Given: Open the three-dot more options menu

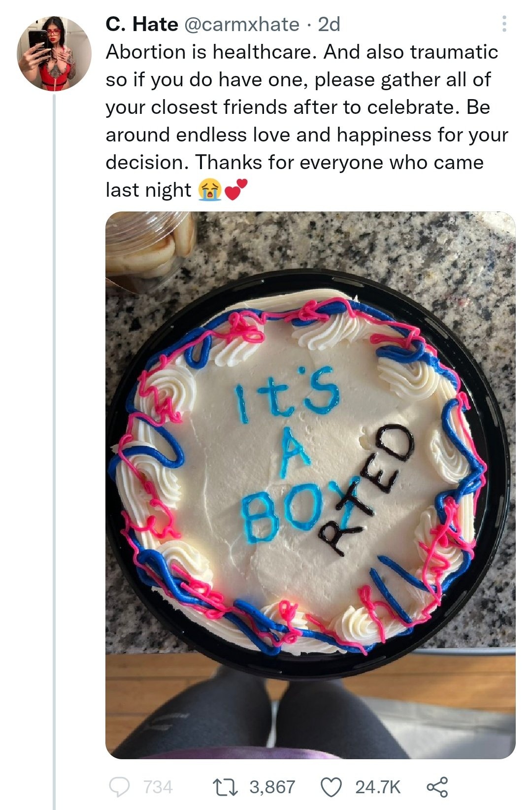Looking at the screenshot, I should click(x=504, y=24).
